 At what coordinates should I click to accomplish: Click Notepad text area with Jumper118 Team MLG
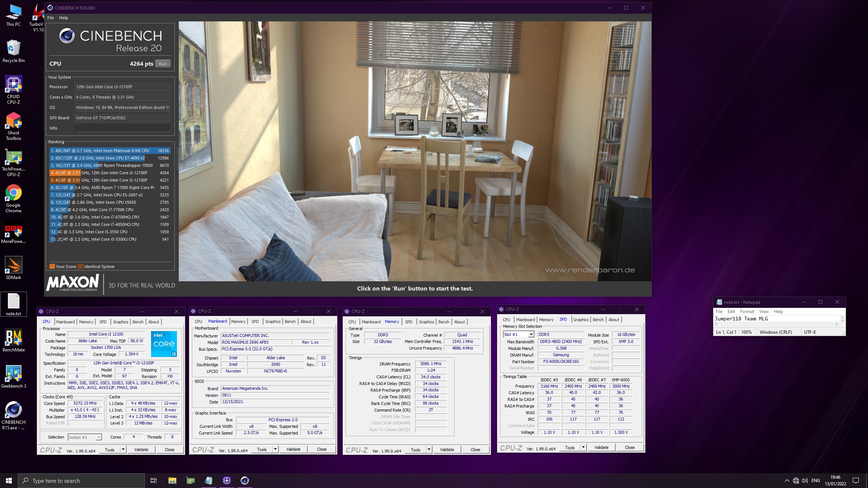pyautogui.click(x=777, y=319)
